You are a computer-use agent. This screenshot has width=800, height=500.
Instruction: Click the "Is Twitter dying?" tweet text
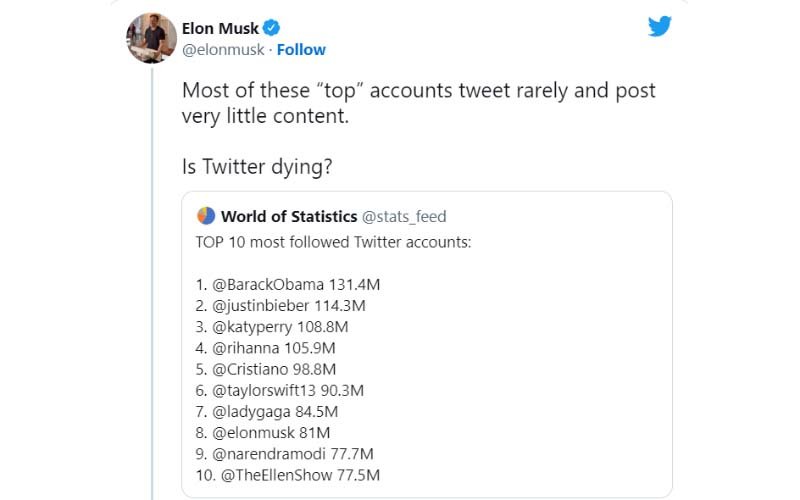(x=256, y=167)
